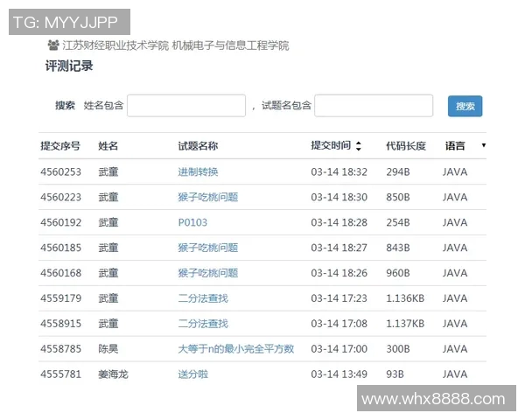Open the P0103 problem link
The image size is (525, 420).
(x=192, y=222)
